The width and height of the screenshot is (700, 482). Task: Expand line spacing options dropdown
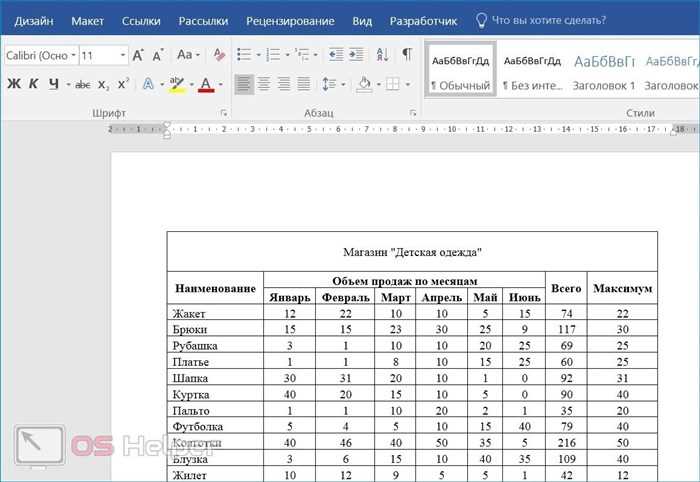coord(343,84)
